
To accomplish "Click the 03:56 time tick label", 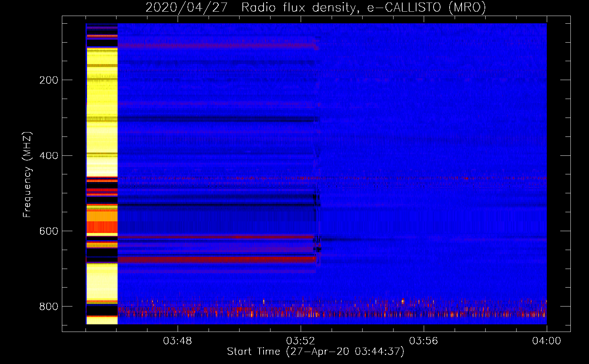I will 424,341.
